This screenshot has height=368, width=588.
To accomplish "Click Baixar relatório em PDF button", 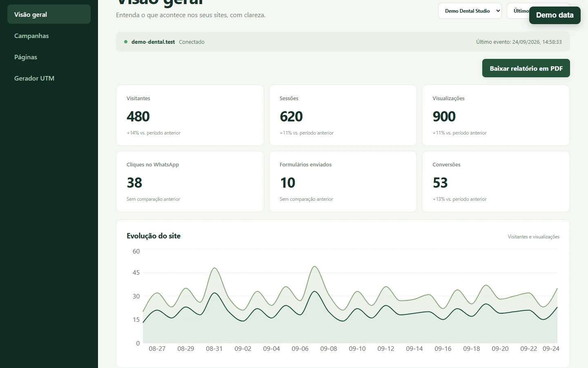I will pyautogui.click(x=526, y=68).
